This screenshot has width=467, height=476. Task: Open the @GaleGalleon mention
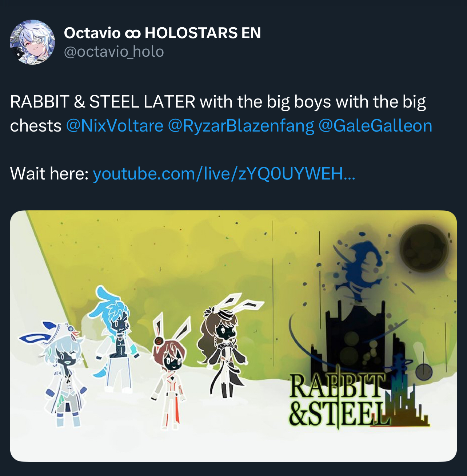tap(375, 126)
